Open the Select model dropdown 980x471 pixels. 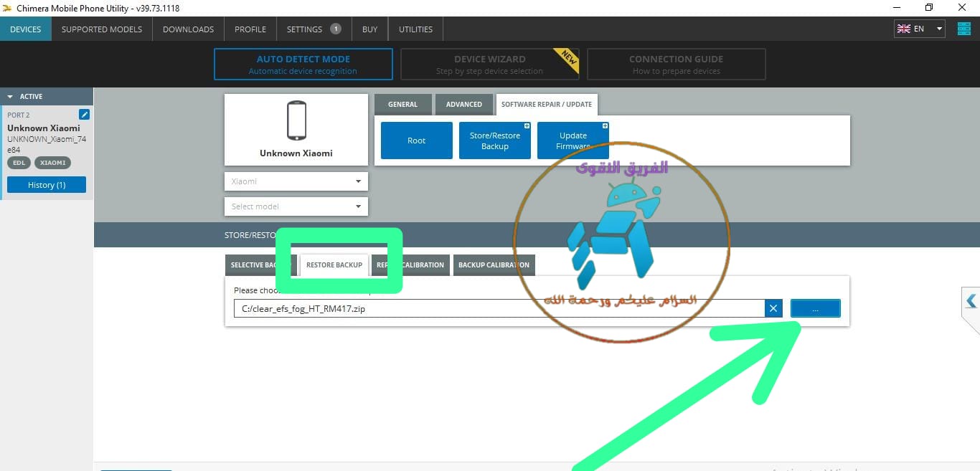pyautogui.click(x=296, y=206)
